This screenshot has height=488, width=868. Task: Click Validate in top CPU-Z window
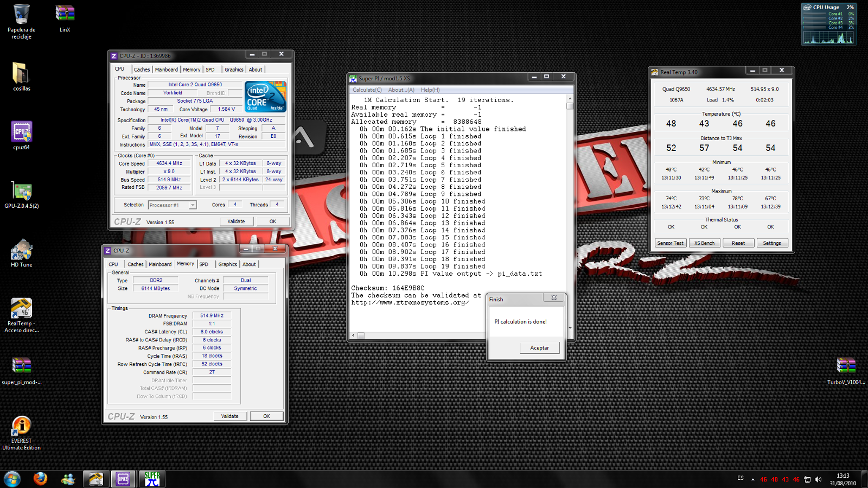pos(236,221)
